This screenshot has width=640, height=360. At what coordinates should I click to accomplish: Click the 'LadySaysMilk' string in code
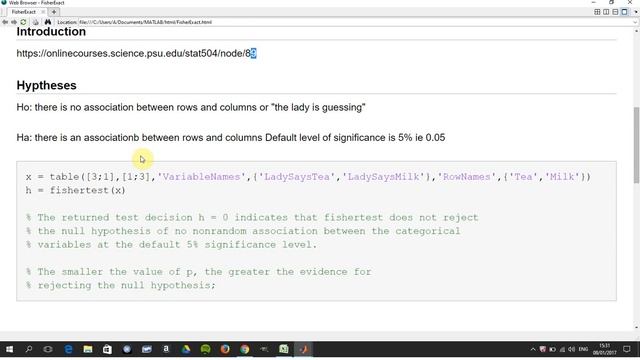pos(383,177)
